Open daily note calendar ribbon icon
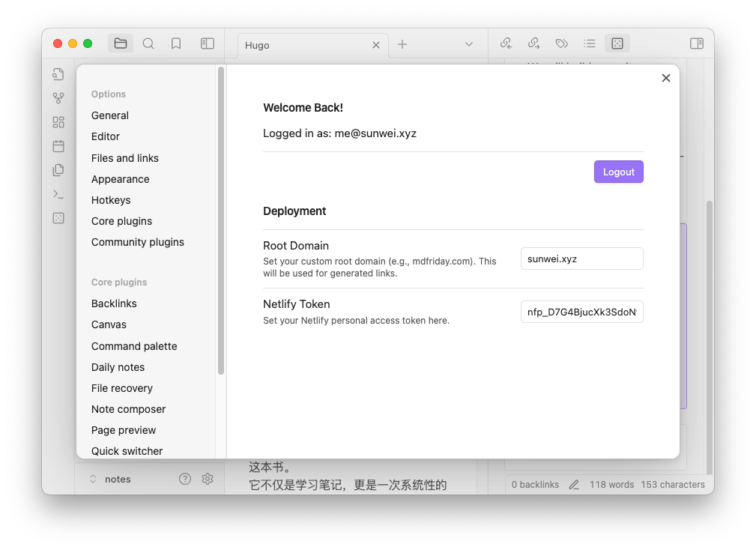The image size is (756, 550). tap(58, 146)
